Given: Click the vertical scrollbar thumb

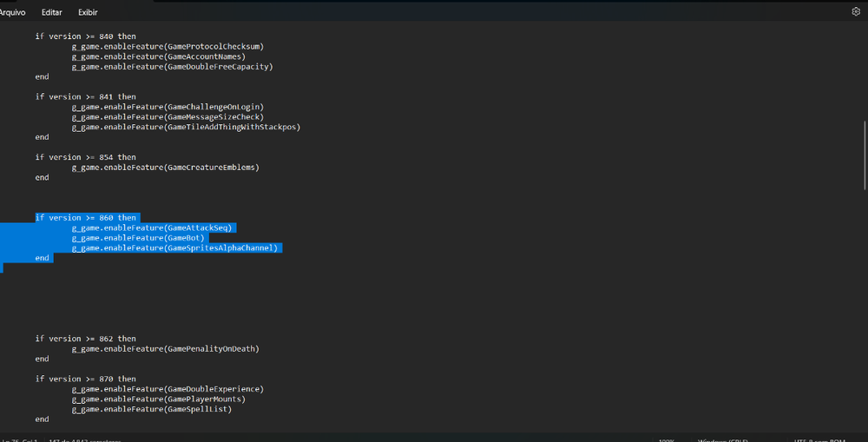Looking at the screenshot, I should [864, 155].
